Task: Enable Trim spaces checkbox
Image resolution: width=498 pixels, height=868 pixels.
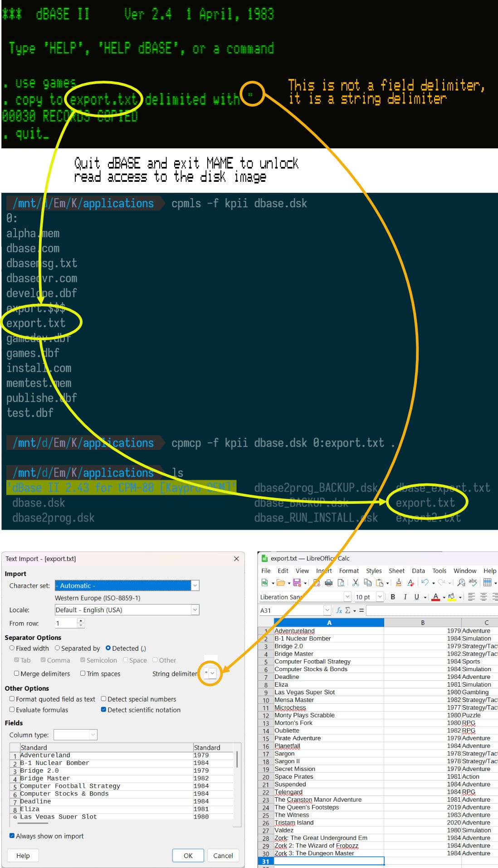Action: point(83,673)
